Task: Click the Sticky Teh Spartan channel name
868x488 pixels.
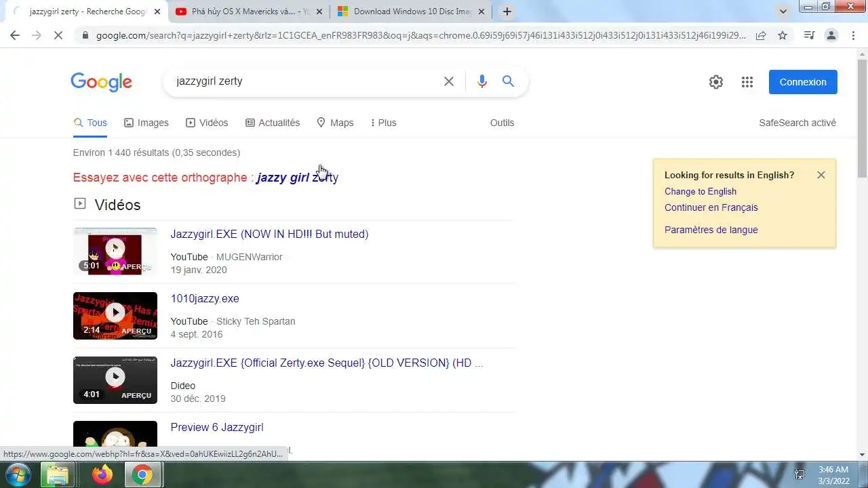Action: [256, 321]
